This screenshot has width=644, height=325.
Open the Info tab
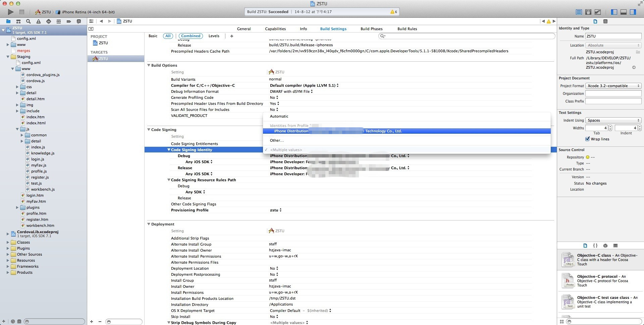pos(303,29)
